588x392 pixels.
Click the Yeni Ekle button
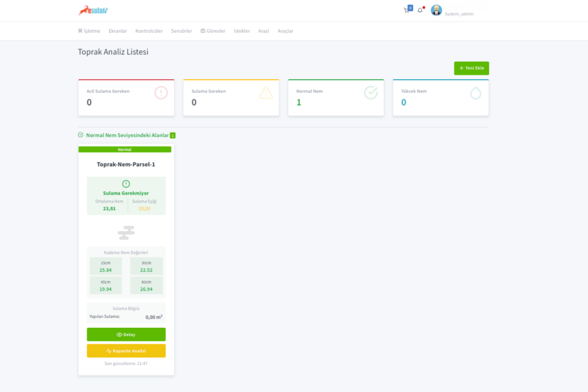click(x=471, y=68)
